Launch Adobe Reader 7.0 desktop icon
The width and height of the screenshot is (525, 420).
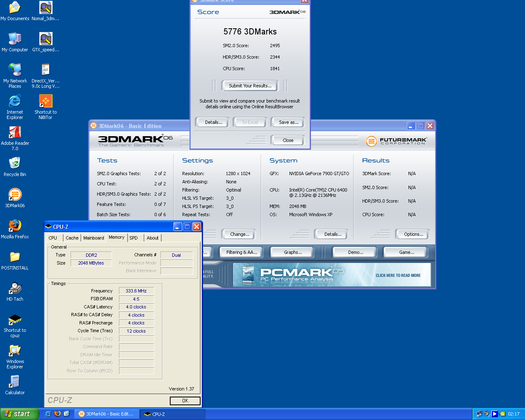pos(15,138)
